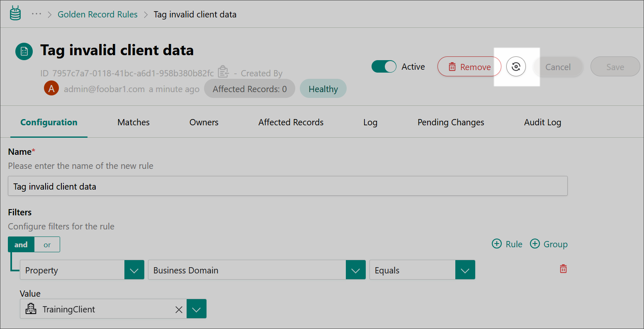Delete the Business Domain filter row
This screenshot has height=329, width=644.
coord(563,269)
